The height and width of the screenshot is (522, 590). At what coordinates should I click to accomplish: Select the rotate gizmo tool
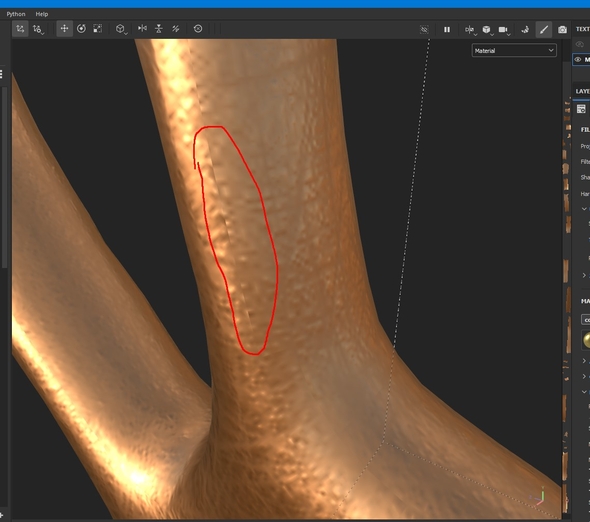coord(81,29)
